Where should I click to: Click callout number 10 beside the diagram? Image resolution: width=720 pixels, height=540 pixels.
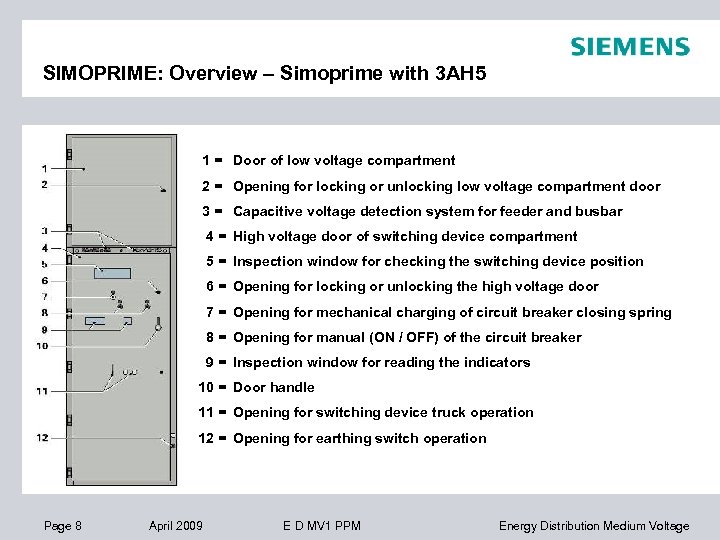pos(42,346)
